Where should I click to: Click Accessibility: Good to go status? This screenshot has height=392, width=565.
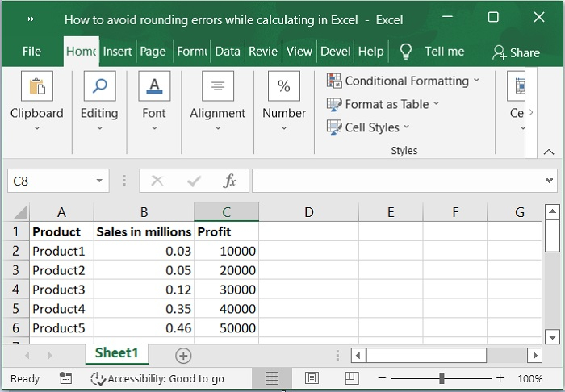tap(157, 378)
